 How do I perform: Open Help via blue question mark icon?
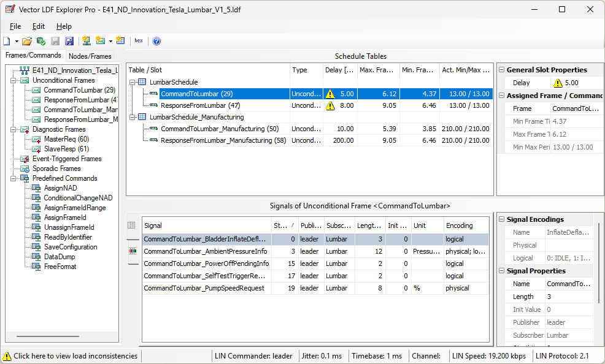(x=156, y=41)
